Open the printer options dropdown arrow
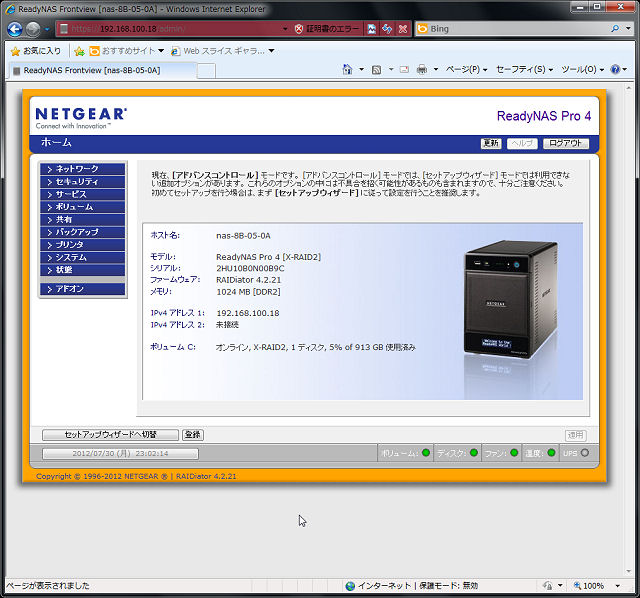 tap(436, 70)
